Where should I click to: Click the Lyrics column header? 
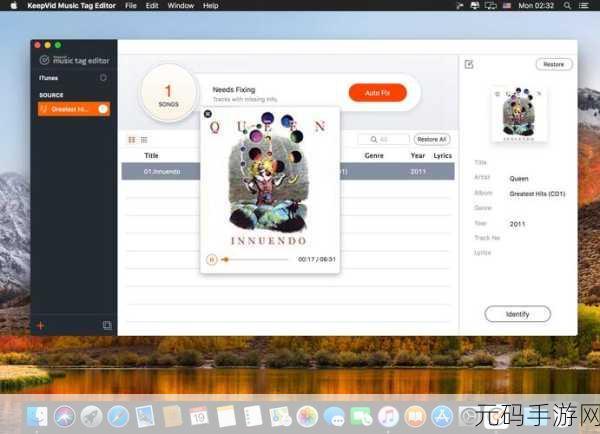(x=442, y=156)
